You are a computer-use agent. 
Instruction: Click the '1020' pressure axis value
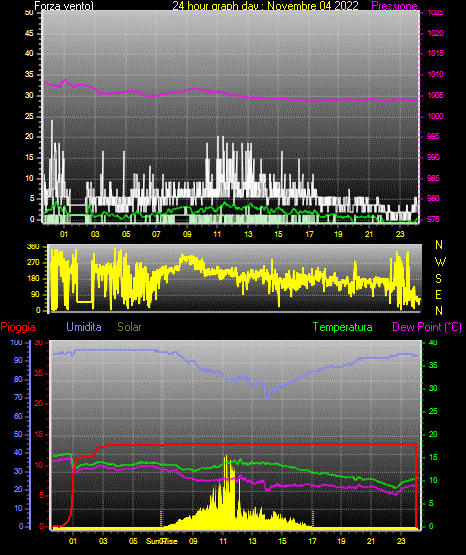coord(436,33)
